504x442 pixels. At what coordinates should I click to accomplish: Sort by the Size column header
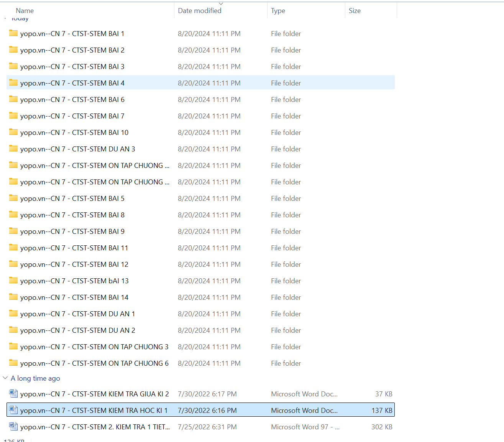click(x=355, y=11)
